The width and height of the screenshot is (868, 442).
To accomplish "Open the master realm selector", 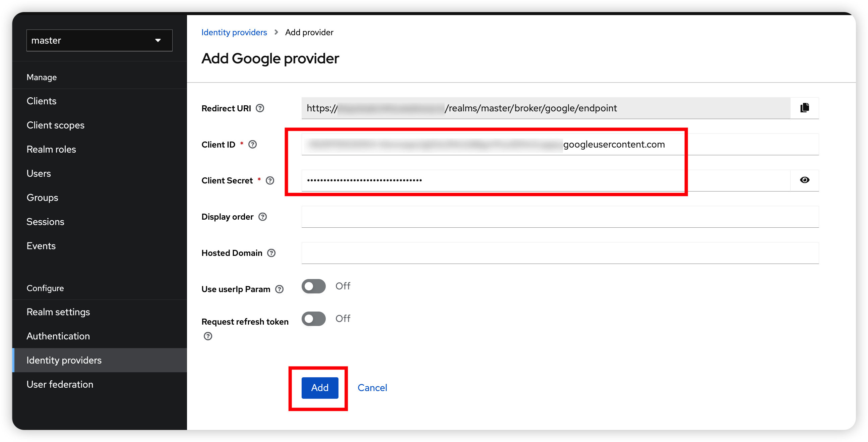I will (99, 40).
